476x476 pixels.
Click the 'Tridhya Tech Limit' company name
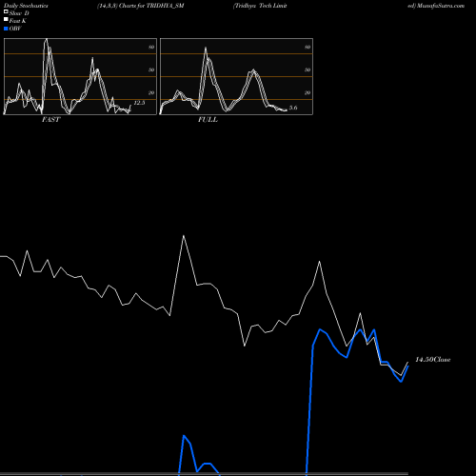click(261, 6)
